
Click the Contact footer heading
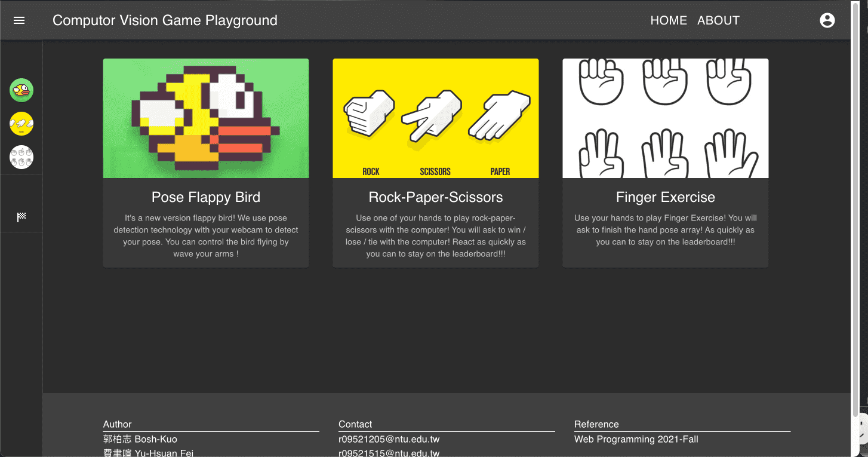(x=355, y=424)
